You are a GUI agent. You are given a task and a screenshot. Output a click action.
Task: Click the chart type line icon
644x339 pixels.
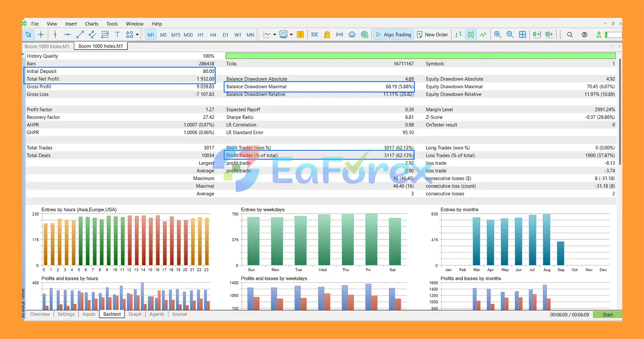tap(267, 34)
